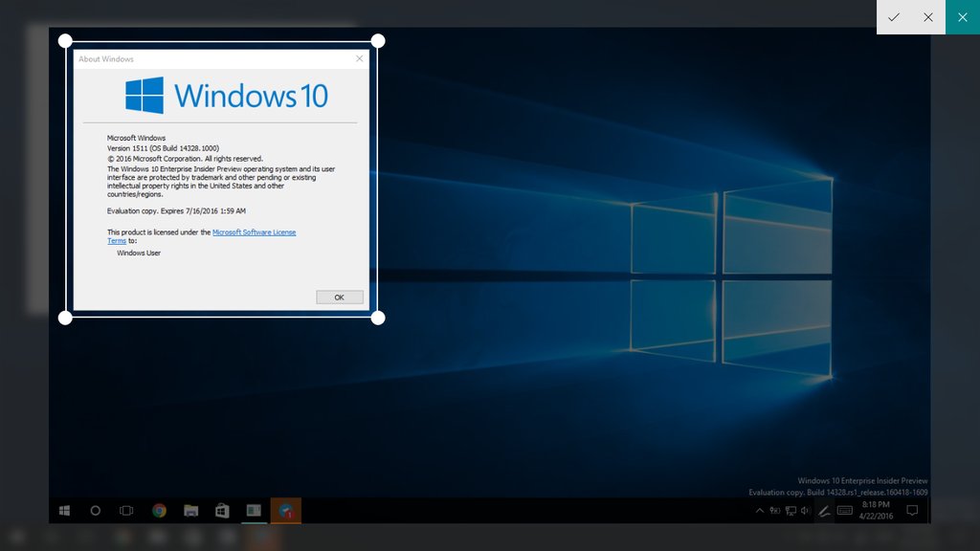980x551 pixels.
Task: Cancel the crop with the gray X
Action: coord(928,17)
